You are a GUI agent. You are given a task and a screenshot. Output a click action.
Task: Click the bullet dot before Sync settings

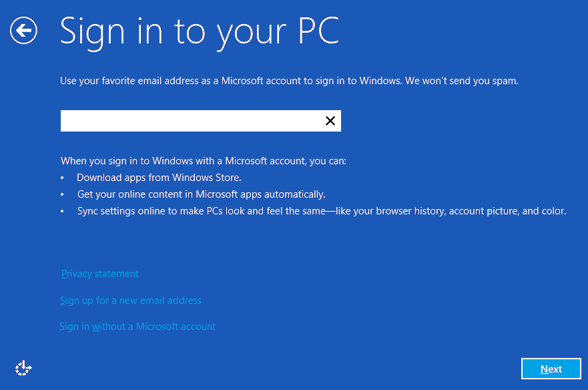click(62, 212)
